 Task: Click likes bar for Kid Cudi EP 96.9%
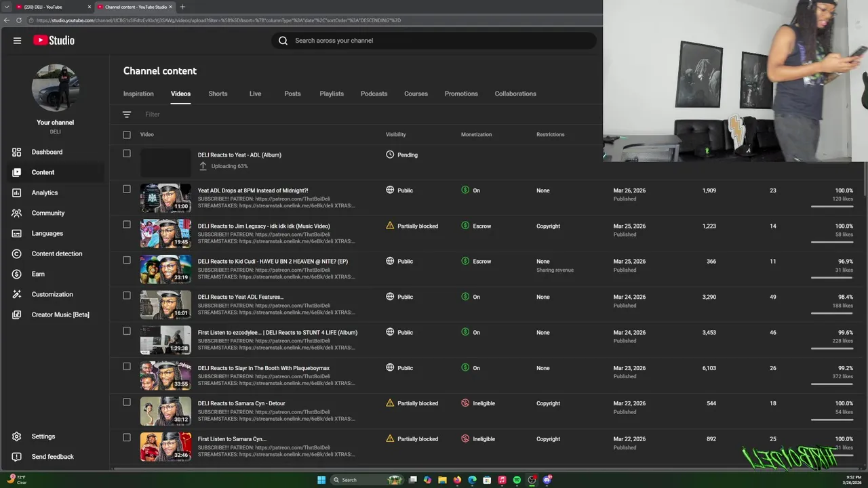click(x=832, y=277)
